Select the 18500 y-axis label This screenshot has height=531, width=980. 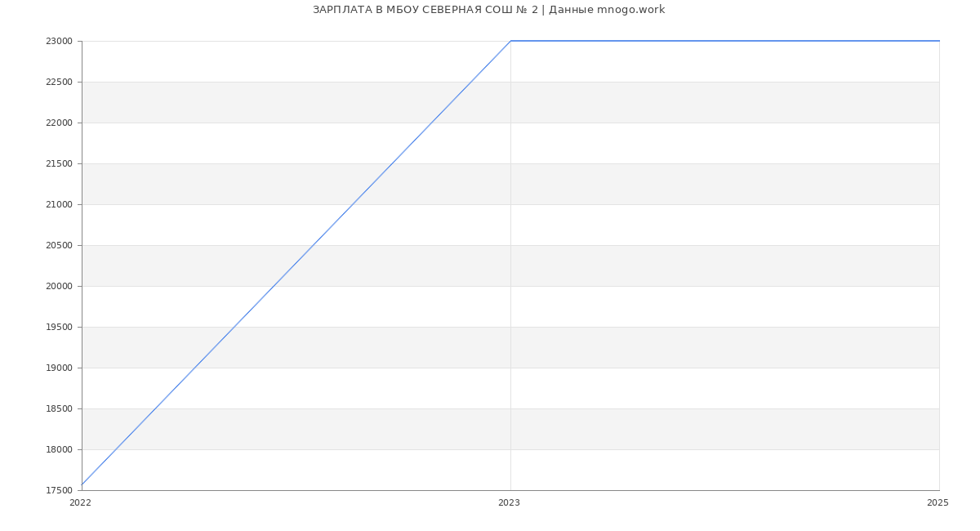click(59, 409)
